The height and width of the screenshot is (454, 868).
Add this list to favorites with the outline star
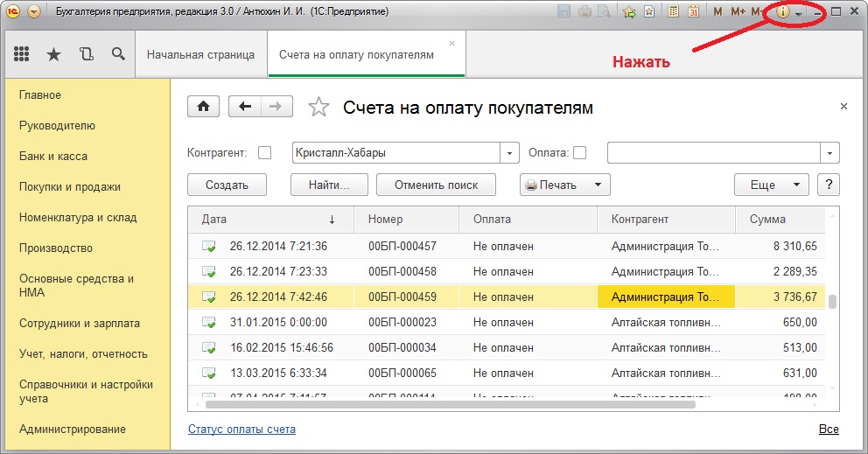pyautogui.click(x=318, y=107)
